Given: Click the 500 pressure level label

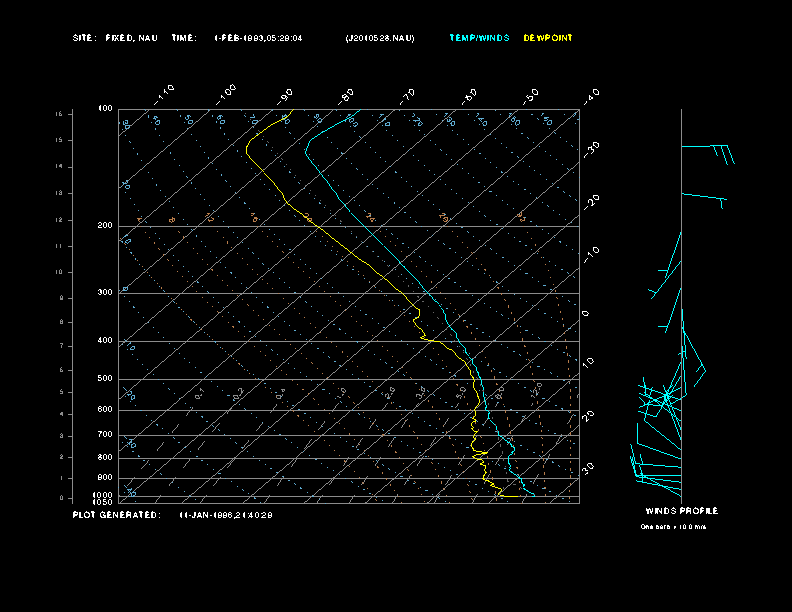Looking at the screenshot, I should [105, 378].
